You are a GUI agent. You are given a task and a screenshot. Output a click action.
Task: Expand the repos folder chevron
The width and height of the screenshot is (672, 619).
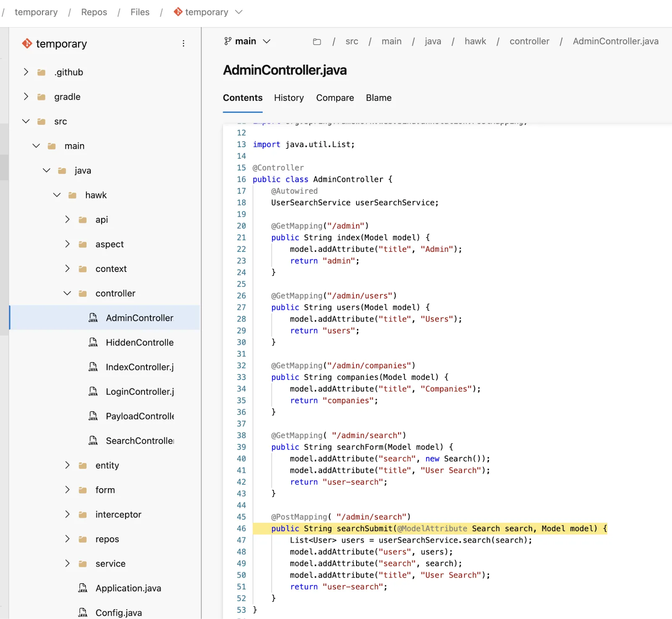pyautogui.click(x=67, y=539)
